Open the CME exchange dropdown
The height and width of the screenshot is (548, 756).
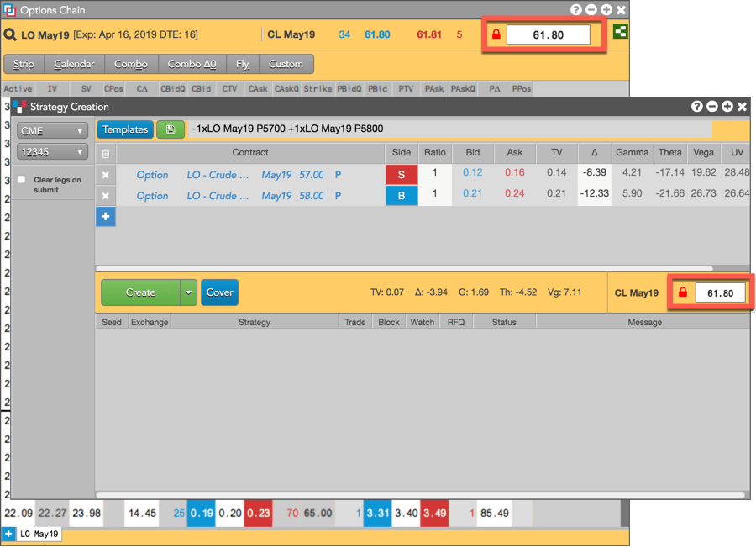[53, 131]
